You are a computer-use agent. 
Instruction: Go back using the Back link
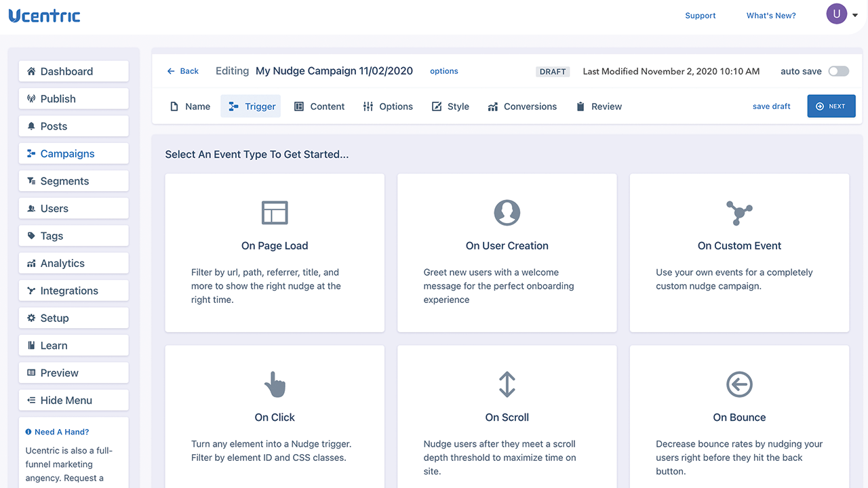[x=183, y=71]
